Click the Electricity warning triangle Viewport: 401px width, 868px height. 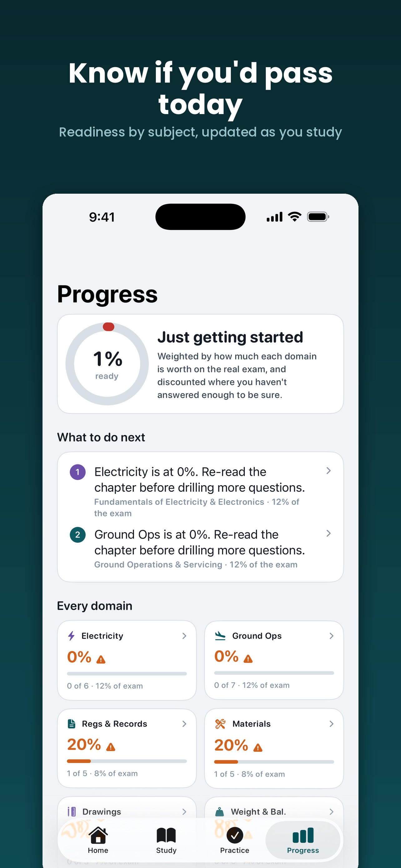[101, 660]
